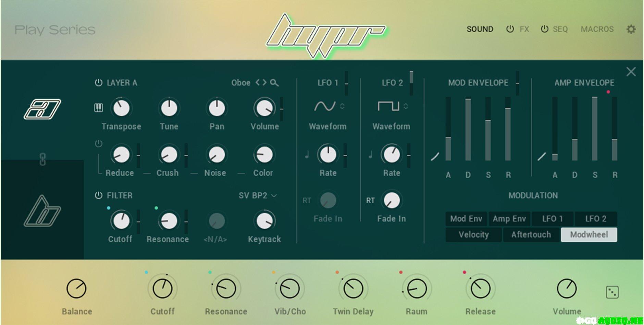Viewport: 644px width, 325px height.
Task: Click the LFO 1 Rate knob
Action: tap(328, 155)
